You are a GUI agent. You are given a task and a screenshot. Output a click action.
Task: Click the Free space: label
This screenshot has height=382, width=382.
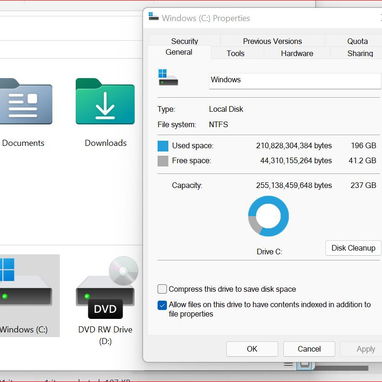(191, 161)
